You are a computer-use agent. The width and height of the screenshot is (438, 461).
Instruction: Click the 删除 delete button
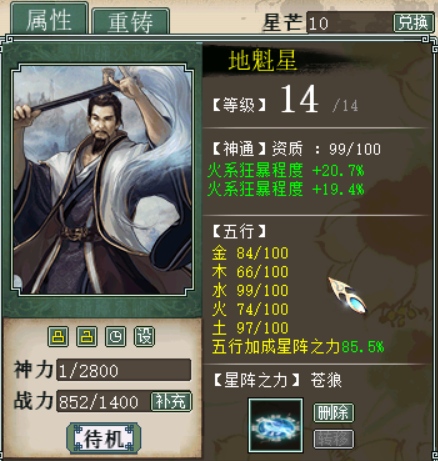pos(334,413)
